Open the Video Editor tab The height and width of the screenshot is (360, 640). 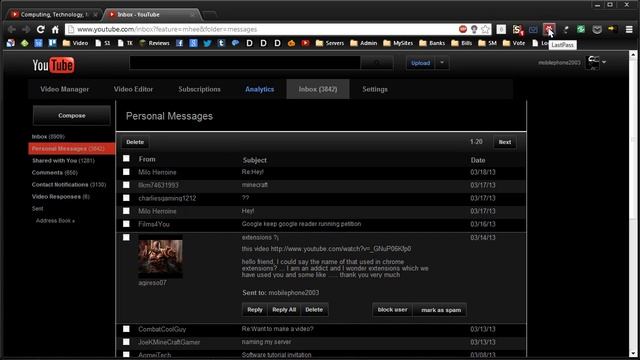pyautogui.click(x=133, y=89)
